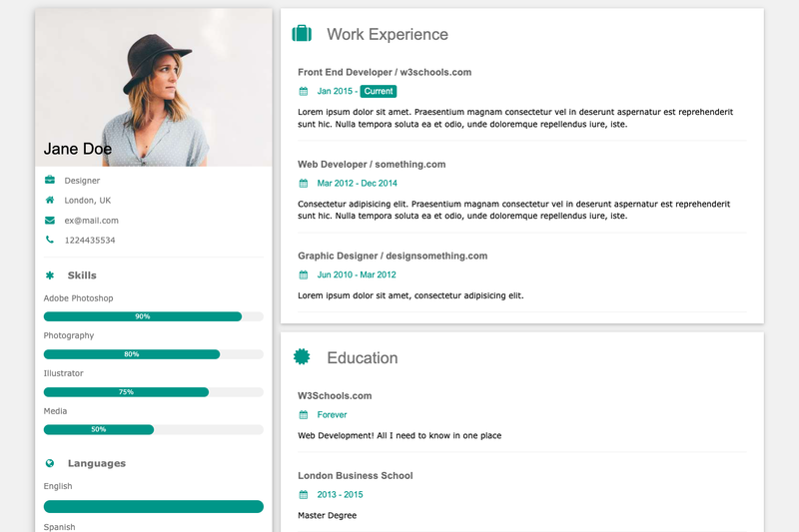Click the London Business School heading
Viewport: 799px width, 532px height.
click(356, 475)
